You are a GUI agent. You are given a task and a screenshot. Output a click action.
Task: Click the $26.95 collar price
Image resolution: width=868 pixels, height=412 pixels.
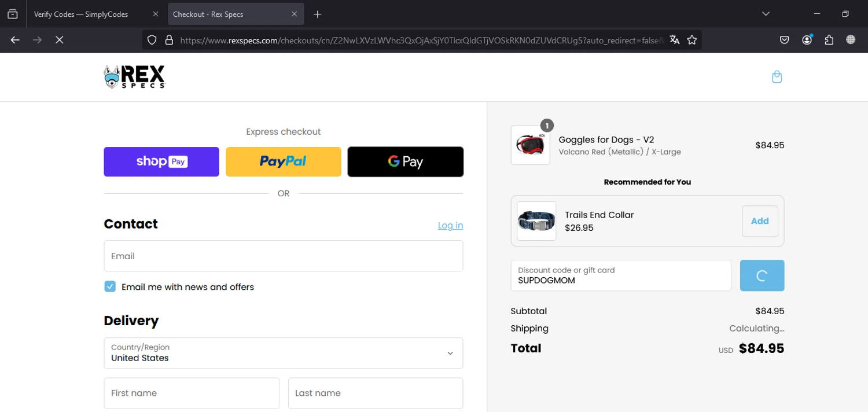(x=579, y=228)
